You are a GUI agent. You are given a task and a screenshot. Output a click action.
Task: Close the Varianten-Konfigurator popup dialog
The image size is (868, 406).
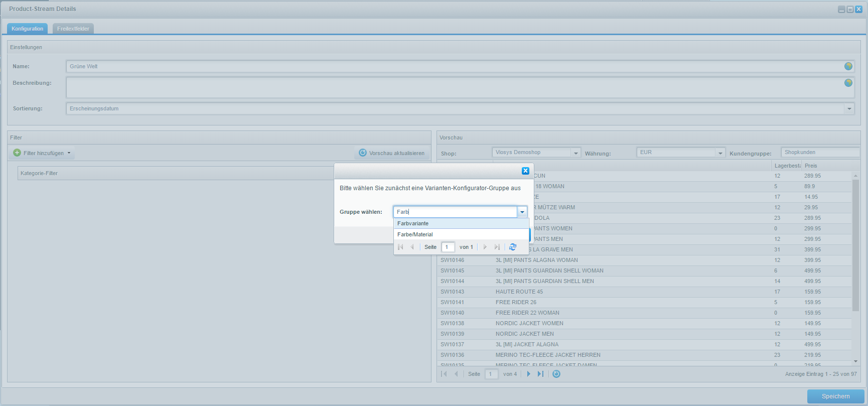pos(525,171)
